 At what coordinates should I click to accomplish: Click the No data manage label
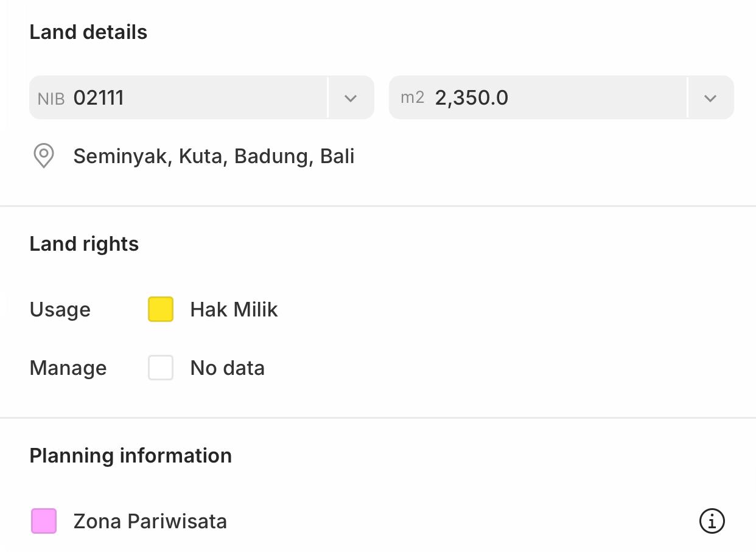[x=227, y=368]
